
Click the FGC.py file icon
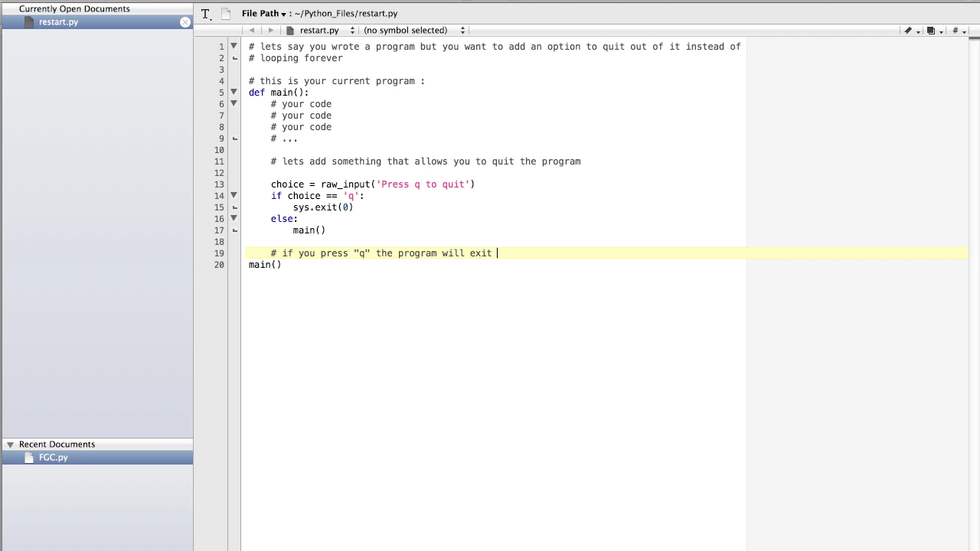(x=29, y=458)
